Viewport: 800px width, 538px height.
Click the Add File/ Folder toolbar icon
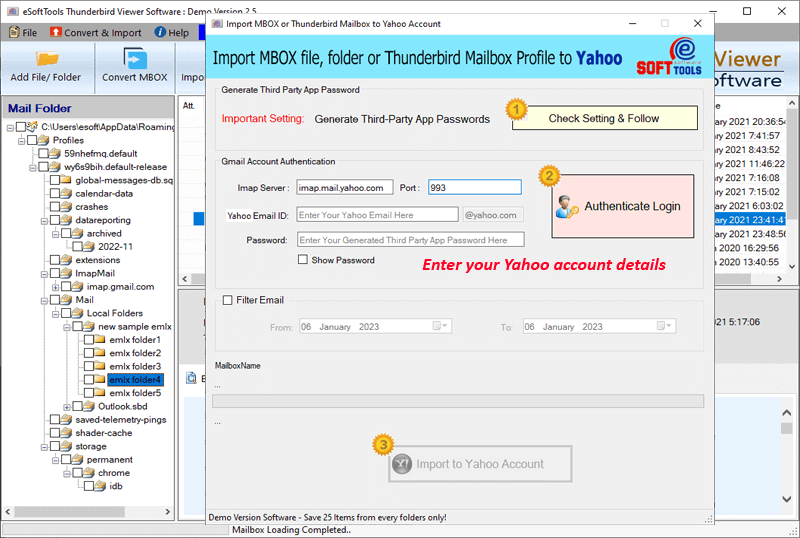tap(46, 58)
